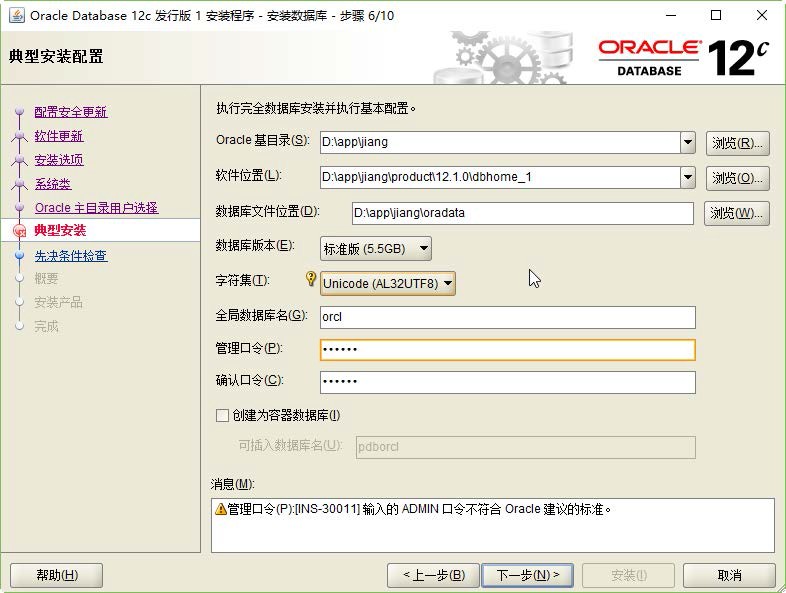Expand the 软件位置 dropdown arrow
Image resolution: width=786 pixels, height=593 pixels.
pyautogui.click(x=688, y=177)
